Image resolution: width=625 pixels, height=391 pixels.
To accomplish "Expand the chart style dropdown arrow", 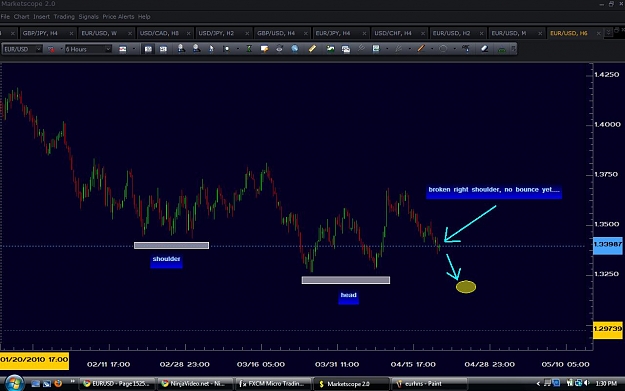I will tap(134, 49).
